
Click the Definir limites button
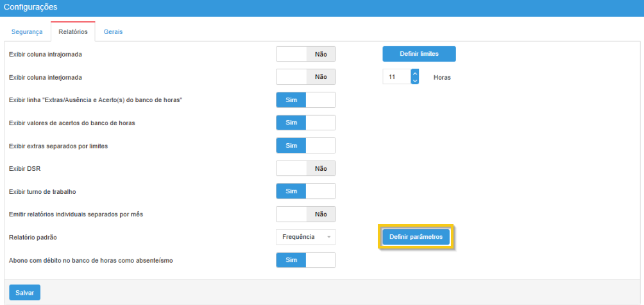[419, 54]
